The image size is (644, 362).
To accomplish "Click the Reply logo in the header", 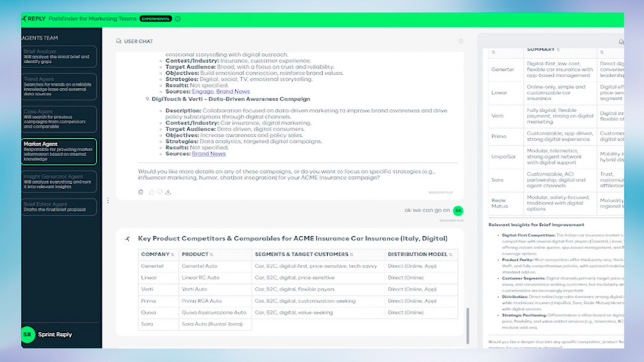I will pos(33,19).
